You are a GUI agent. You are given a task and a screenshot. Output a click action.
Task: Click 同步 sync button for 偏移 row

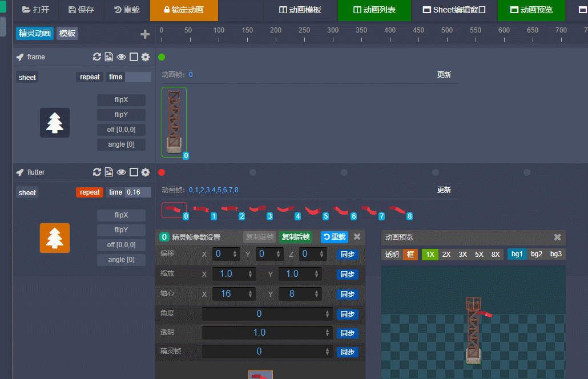point(347,254)
